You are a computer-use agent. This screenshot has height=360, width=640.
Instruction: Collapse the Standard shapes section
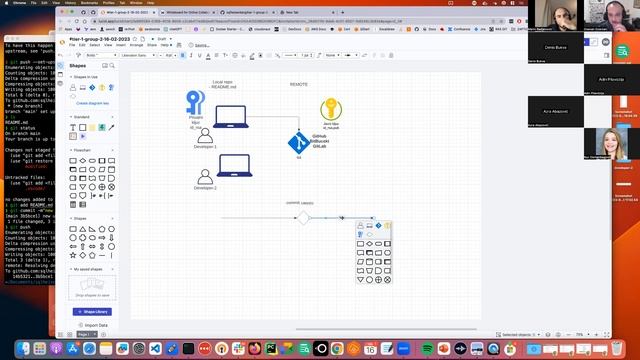tap(71, 117)
